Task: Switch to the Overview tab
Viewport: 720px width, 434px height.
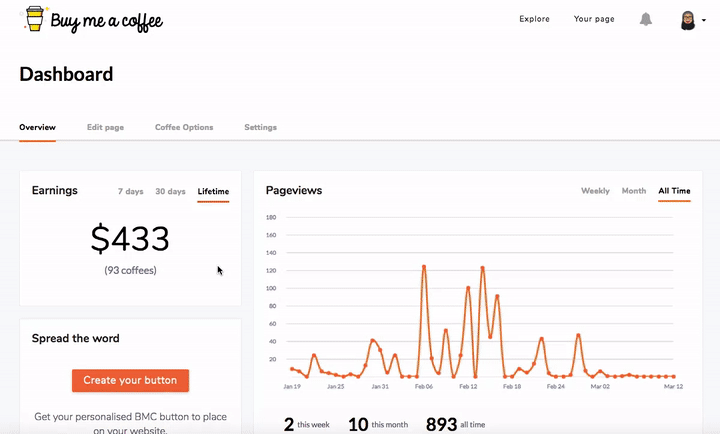Action: coord(37,128)
